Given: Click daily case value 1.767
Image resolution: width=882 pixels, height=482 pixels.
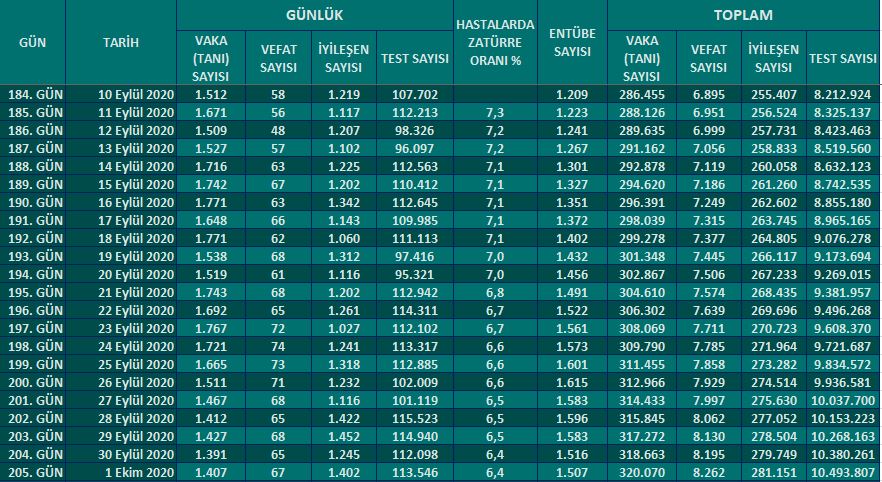Looking at the screenshot, I should coord(211,328).
